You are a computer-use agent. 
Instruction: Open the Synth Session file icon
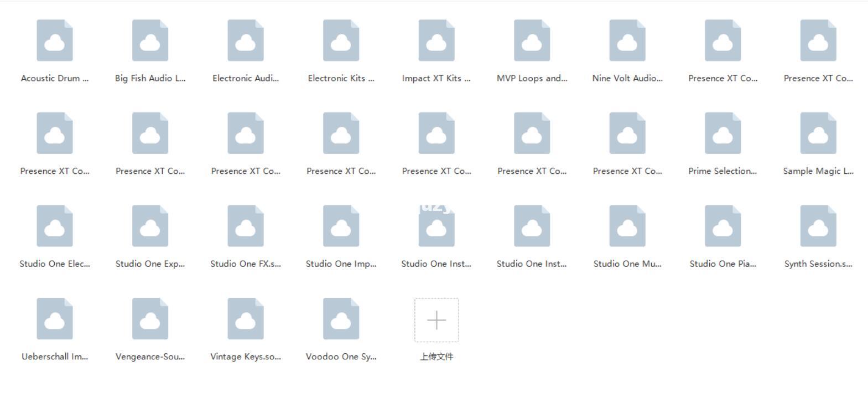[x=818, y=226]
